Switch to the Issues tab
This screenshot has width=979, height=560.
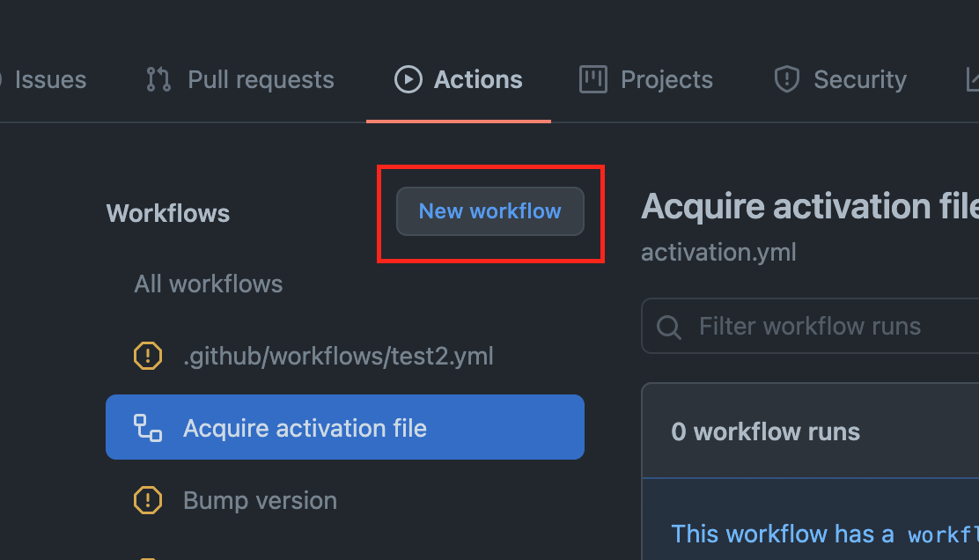[50, 79]
